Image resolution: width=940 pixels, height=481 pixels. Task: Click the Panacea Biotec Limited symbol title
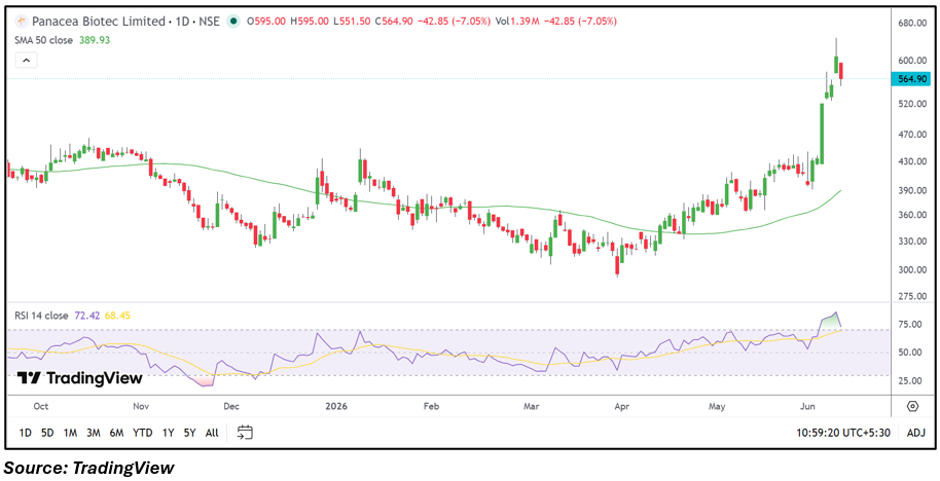tap(97, 22)
